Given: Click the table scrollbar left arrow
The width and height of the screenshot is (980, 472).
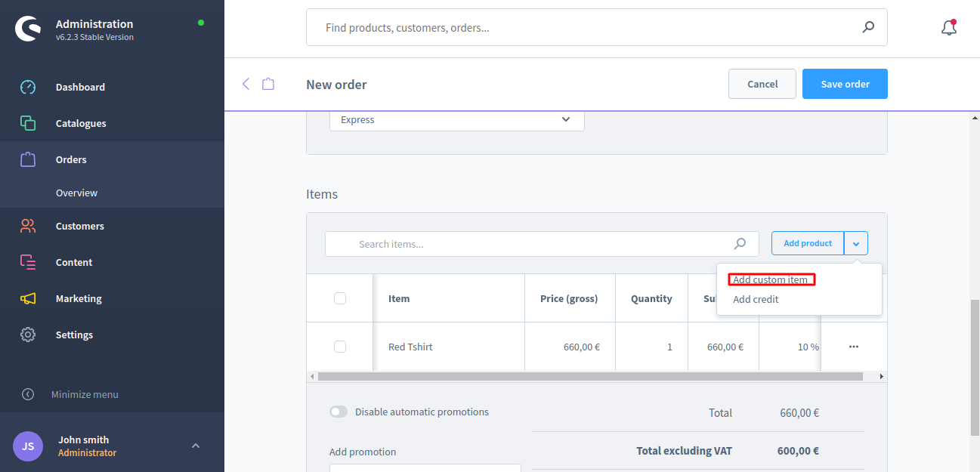Looking at the screenshot, I should 312,376.
